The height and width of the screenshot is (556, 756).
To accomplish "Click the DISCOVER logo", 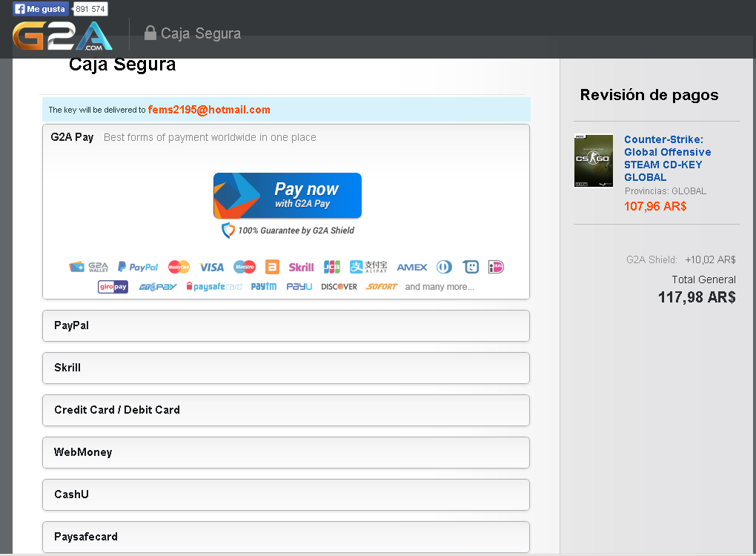I will [339, 287].
